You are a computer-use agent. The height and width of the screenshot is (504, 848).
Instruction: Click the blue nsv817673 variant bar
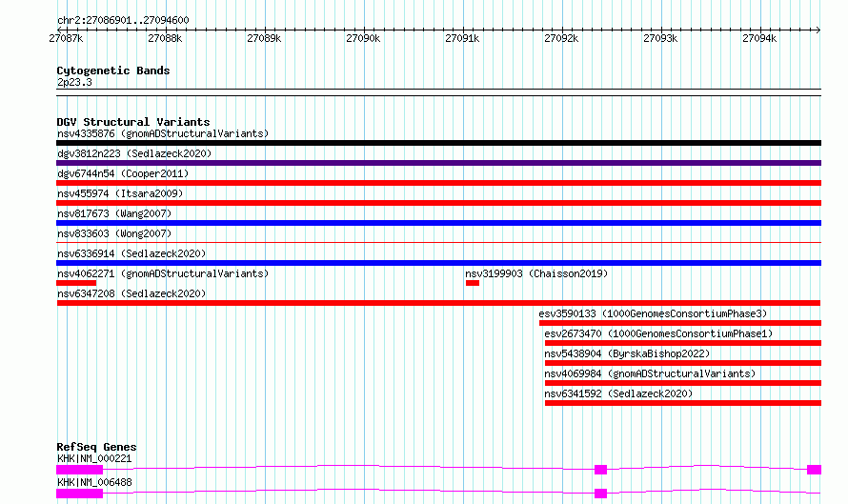pos(438,223)
